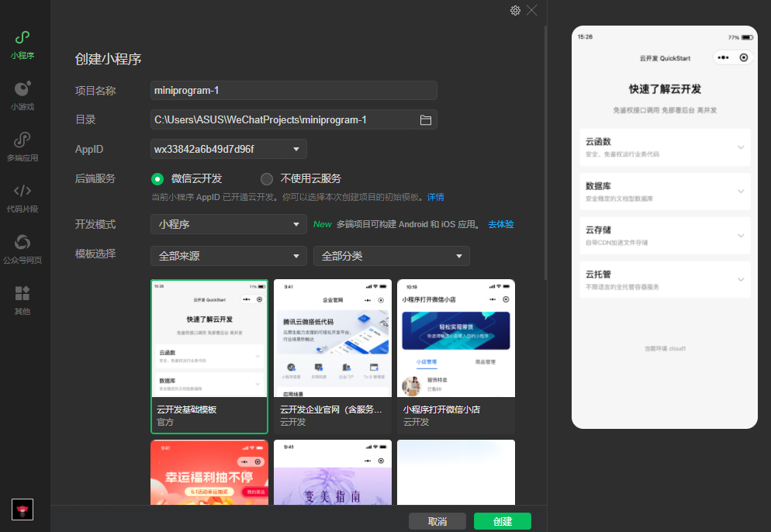Open the 其他 sidebar section
This screenshot has height=532, width=771.
[x=22, y=300]
